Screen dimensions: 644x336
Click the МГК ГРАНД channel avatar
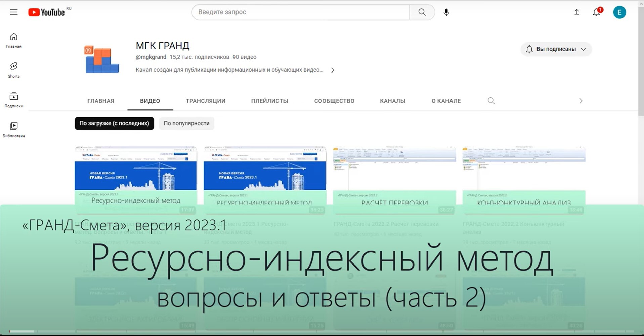pyautogui.click(x=102, y=59)
